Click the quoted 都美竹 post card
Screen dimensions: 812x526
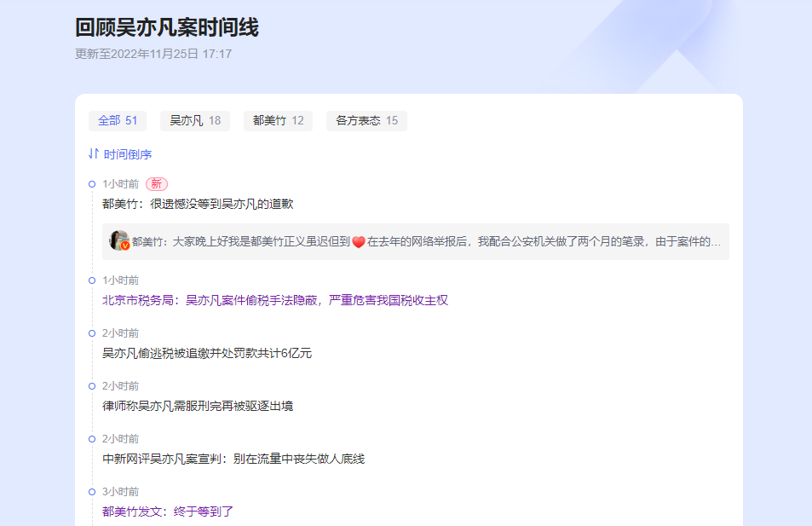click(x=416, y=241)
